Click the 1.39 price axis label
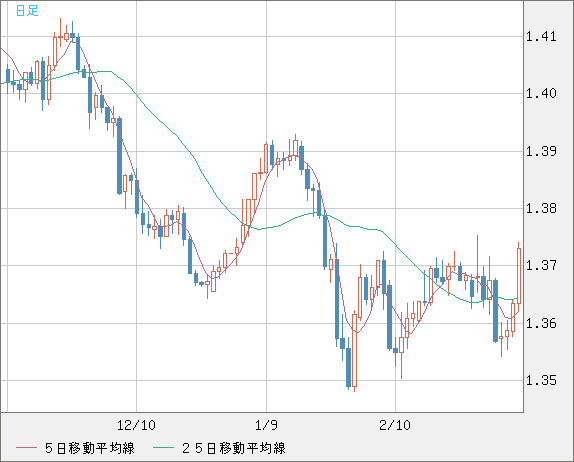The height and width of the screenshot is (462, 574). [x=541, y=151]
